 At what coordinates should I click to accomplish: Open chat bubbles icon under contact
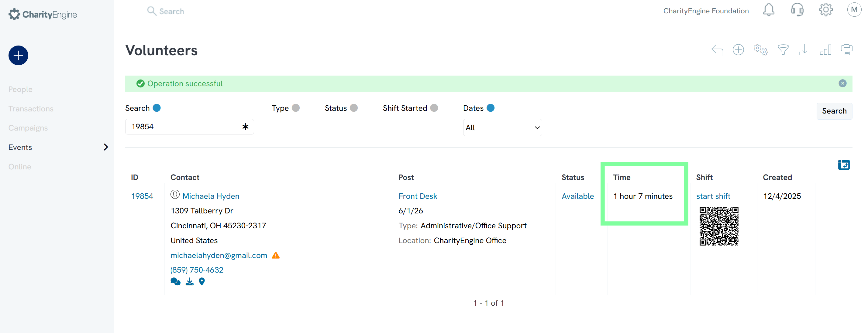tap(175, 282)
